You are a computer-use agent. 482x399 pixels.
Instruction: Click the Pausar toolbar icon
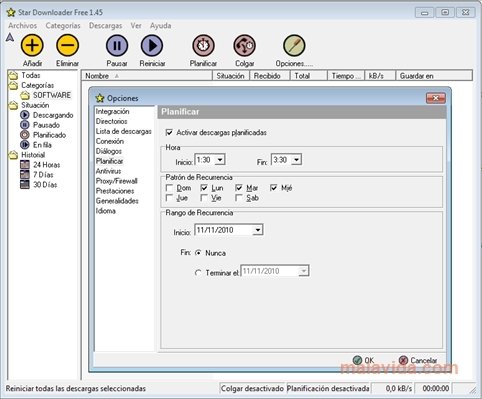click(117, 45)
